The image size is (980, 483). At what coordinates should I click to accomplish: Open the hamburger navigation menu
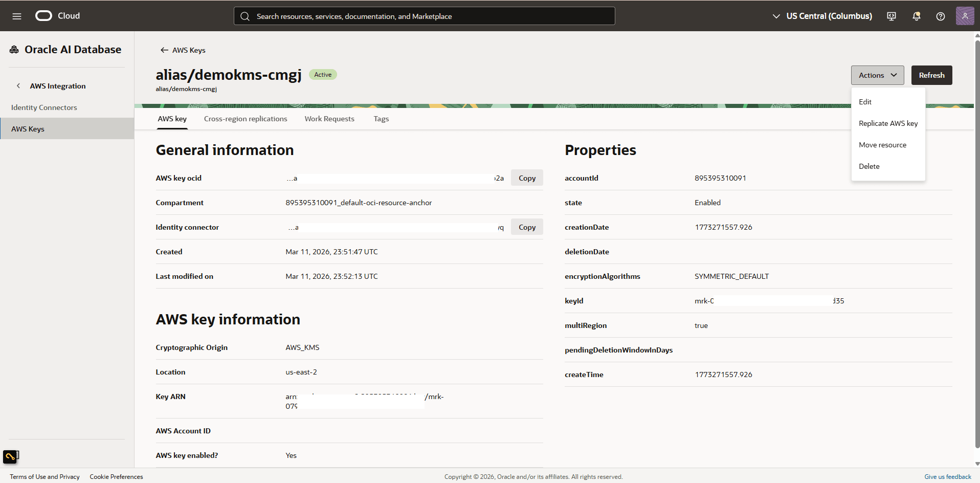tap(17, 16)
